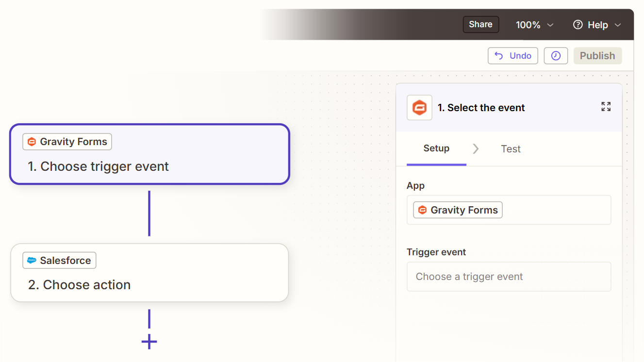Undo the last change
The image size is (644, 362).
pos(513,56)
